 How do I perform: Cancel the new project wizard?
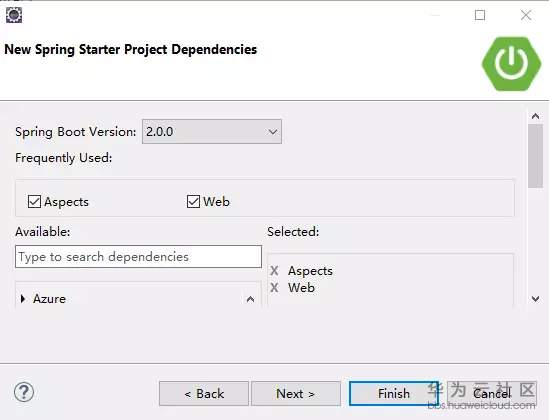(x=492, y=394)
